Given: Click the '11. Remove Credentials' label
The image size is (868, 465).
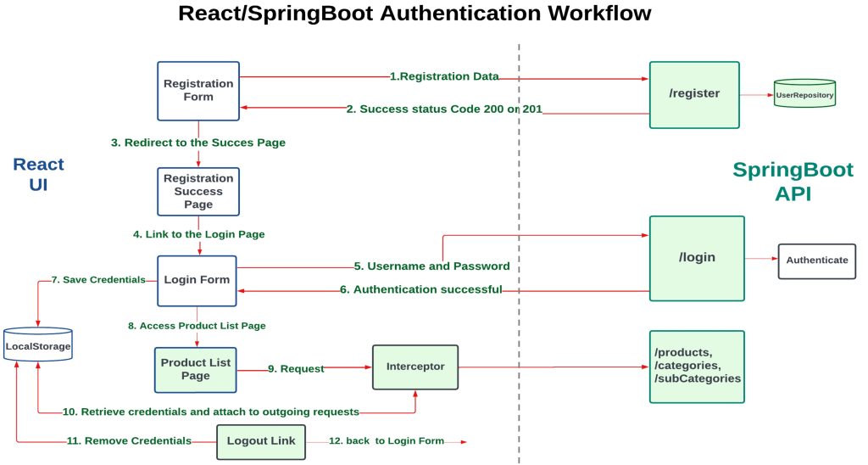Looking at the screenshot, I should [129, 441].
